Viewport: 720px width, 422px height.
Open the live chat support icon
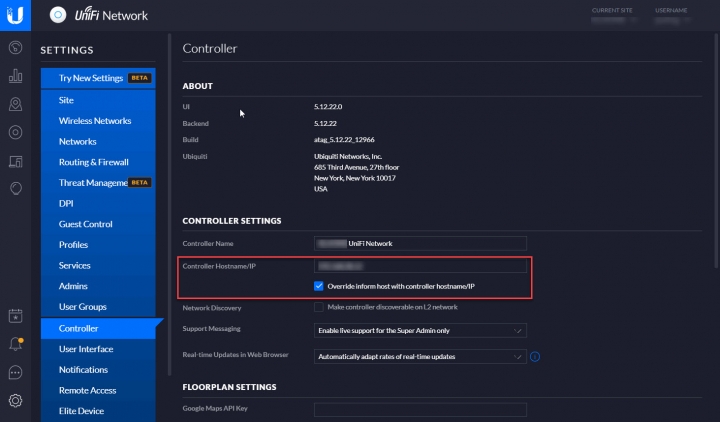tap(15, 372)
